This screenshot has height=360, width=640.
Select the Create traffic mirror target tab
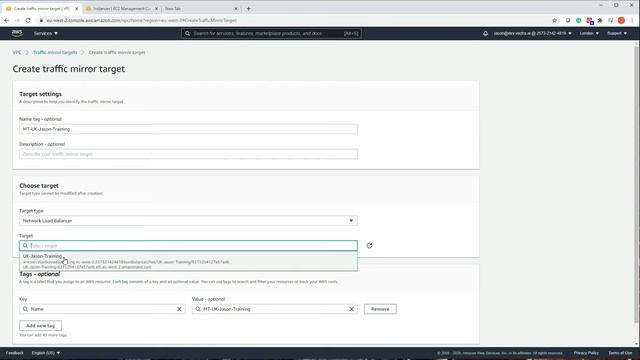tap(41, 9)
